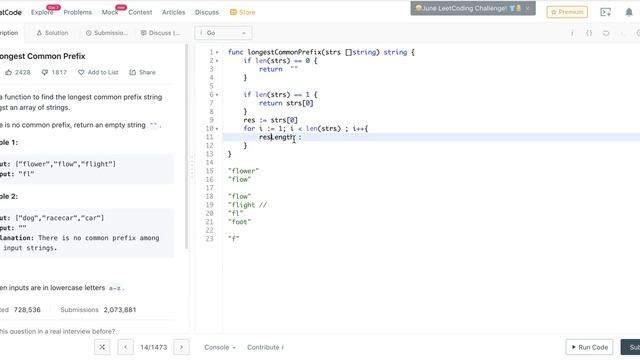
Task: Click the "foot" text on line 21
Action: coord(240,222)
